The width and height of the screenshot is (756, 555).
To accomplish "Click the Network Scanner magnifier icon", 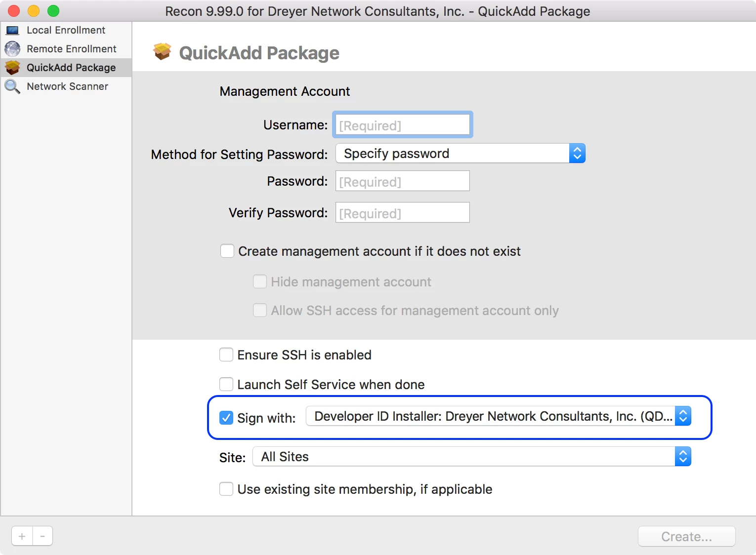I will point(12,86).
